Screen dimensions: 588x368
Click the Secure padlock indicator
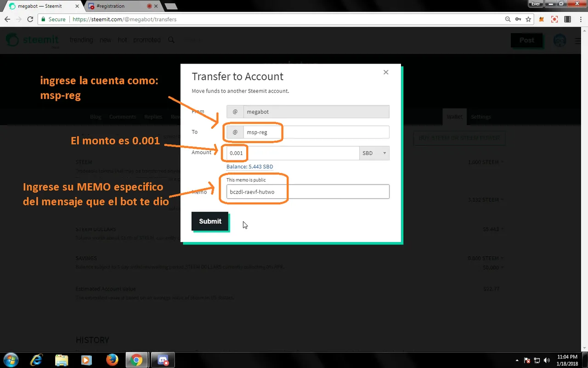(53, 19)
